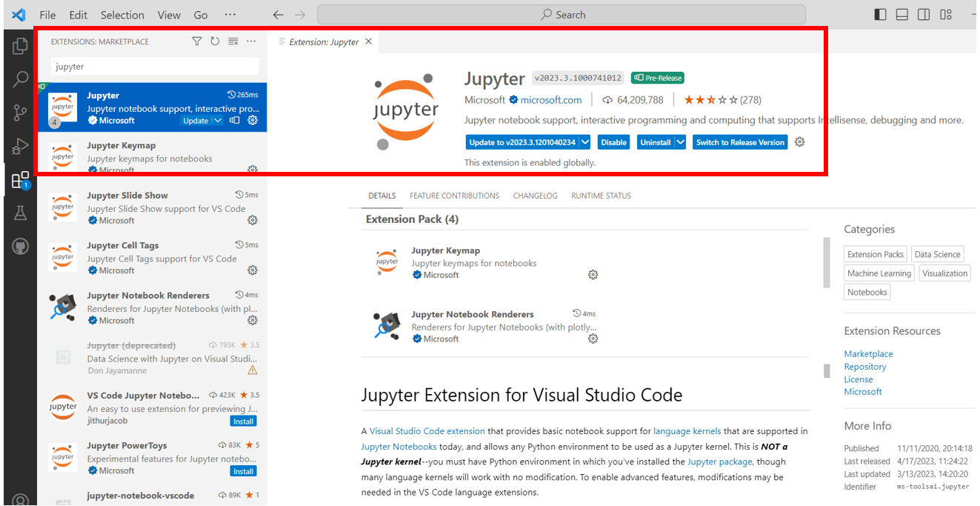The width and height of the screenshot is (980, 506).
Task: Filter extensions using the funnel icon
Action: tap(196, 41)
